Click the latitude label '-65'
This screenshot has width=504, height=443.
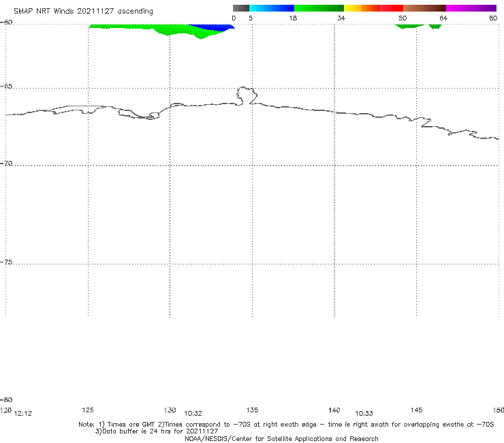(6, 87)
